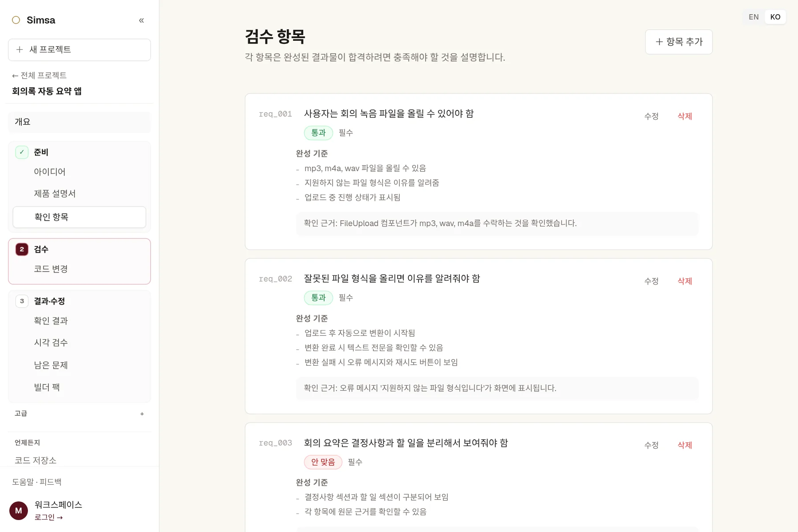
Task: Expand the 고급 section with plus
Action: pyautogui.click(x=142, y=414)
